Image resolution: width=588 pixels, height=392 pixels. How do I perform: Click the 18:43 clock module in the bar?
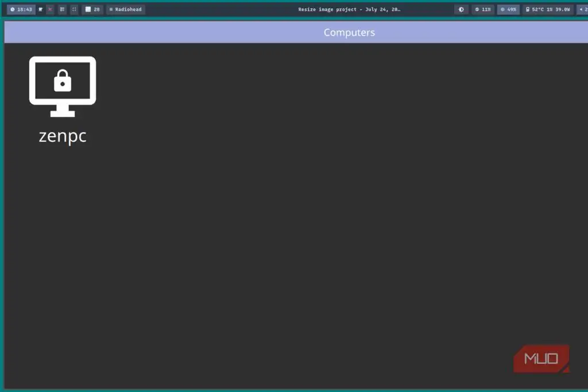click(21, 9)
